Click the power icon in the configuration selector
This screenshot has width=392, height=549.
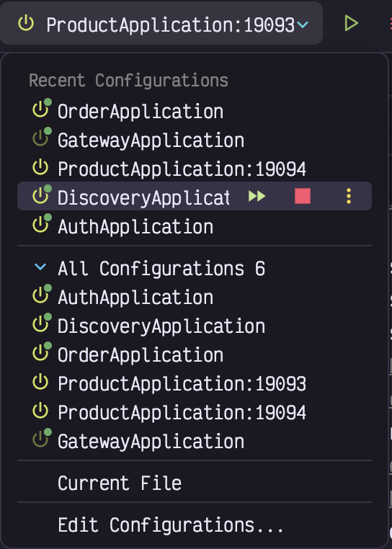point(26,24)
